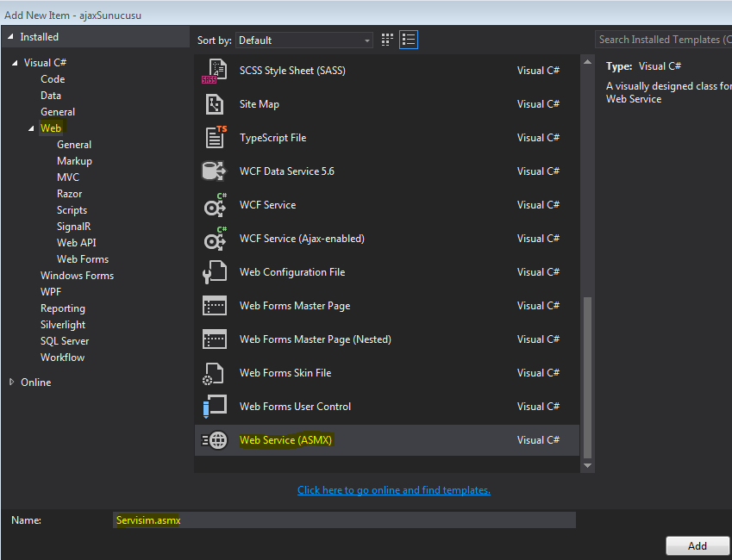Select the WPF category
The image size is (732, 560).
pos(51,292)
